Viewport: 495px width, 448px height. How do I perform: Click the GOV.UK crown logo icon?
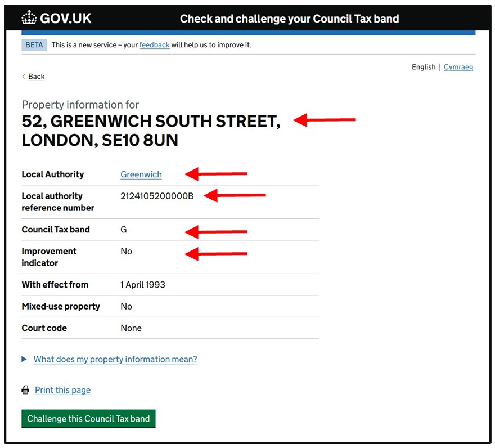29,19
